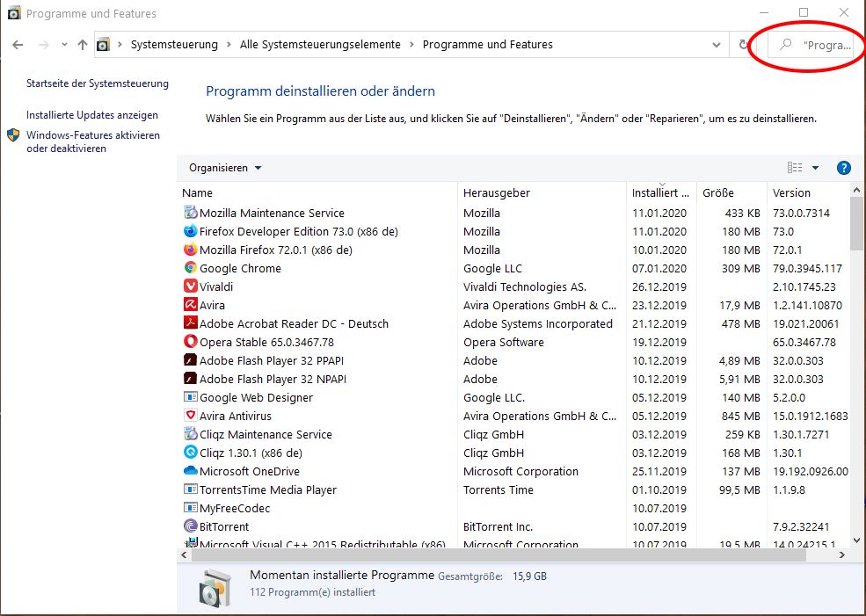Click the Adobe Systems Incorporated publisher cell

538,324
